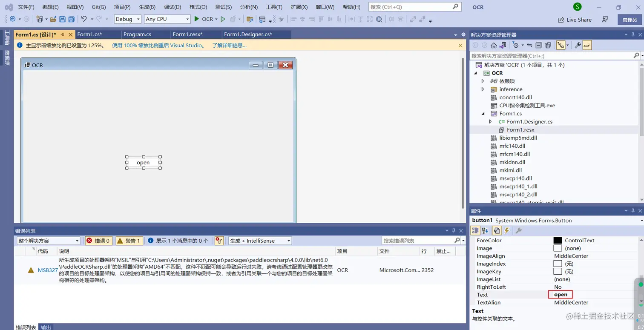This screenshot has height=330, width=644.
Task: Open the Live Share session button
Action: click(575, 20)
